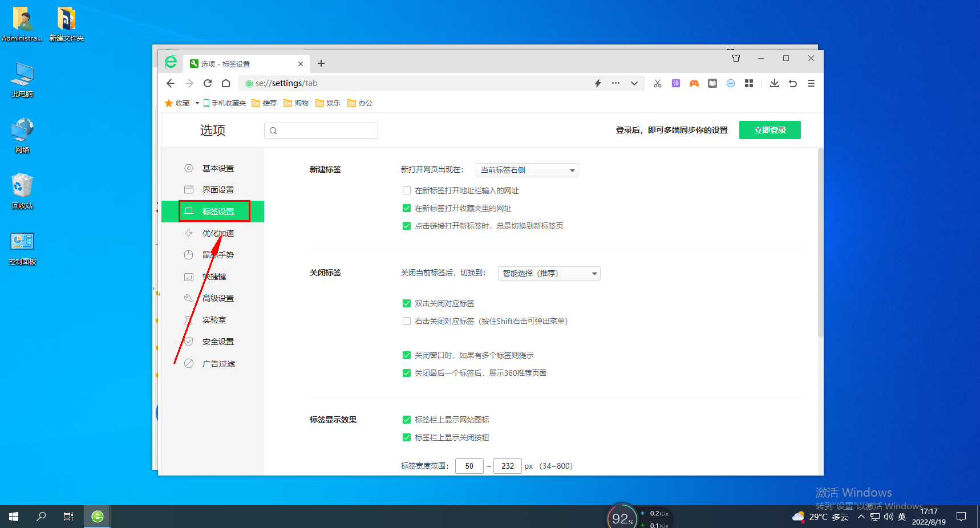Open the translate extension icon

point(676,83)
